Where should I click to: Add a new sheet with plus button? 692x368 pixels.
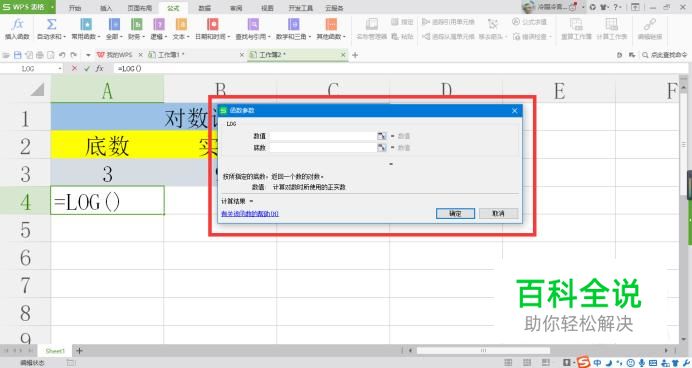[x=79, y=351]
